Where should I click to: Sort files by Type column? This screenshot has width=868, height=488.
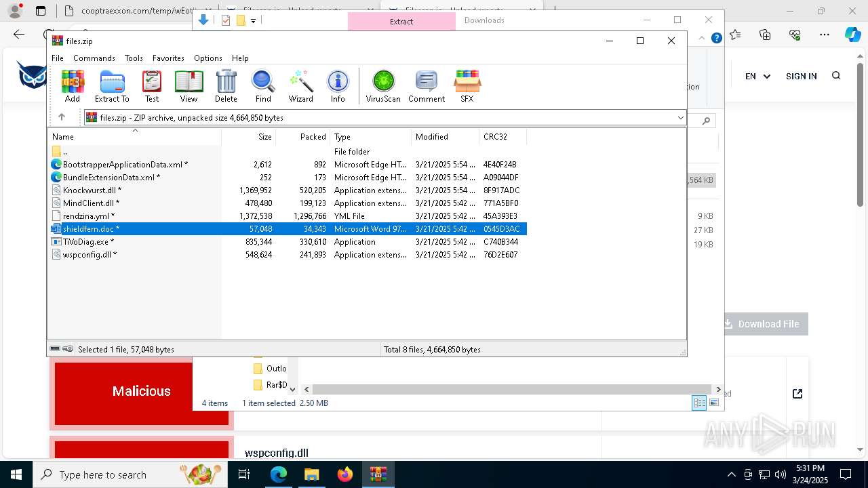coord(370,136)
